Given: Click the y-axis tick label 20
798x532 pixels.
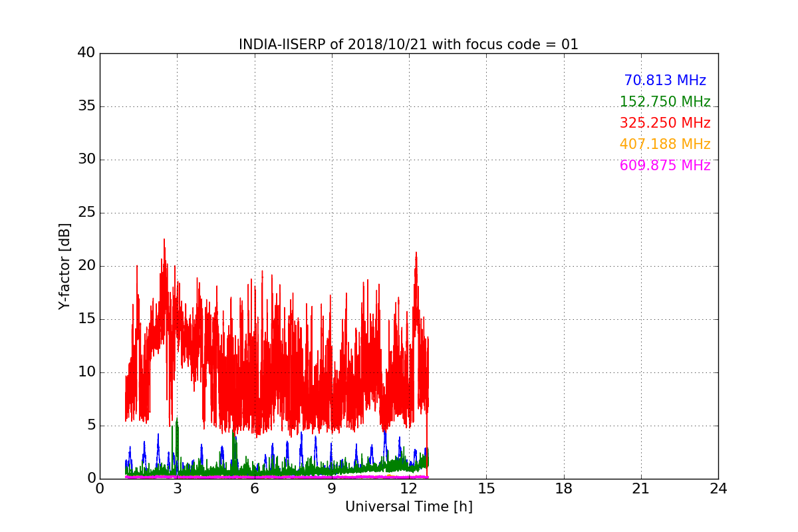Looking at the screenshot, I should (x=86, y=266).
